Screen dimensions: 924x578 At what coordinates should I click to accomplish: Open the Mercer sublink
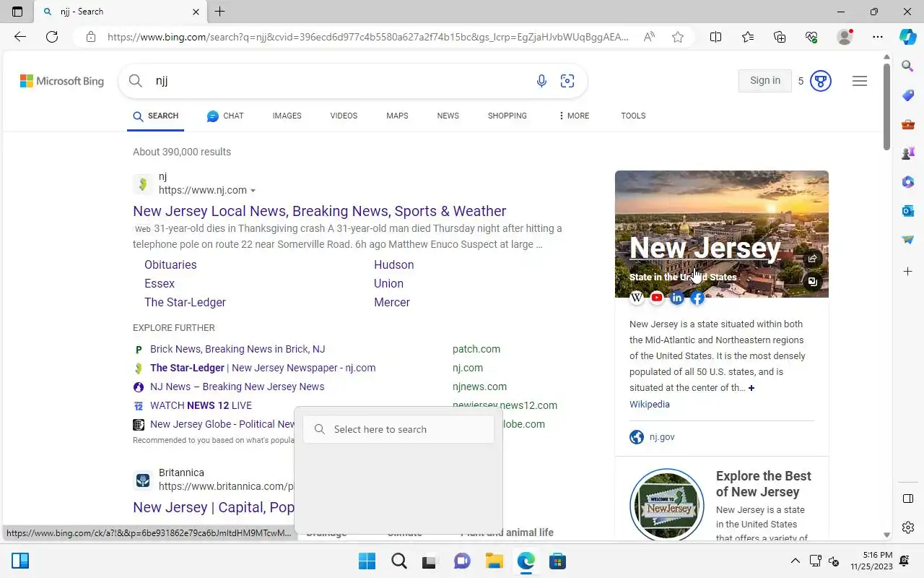point(392,302)
